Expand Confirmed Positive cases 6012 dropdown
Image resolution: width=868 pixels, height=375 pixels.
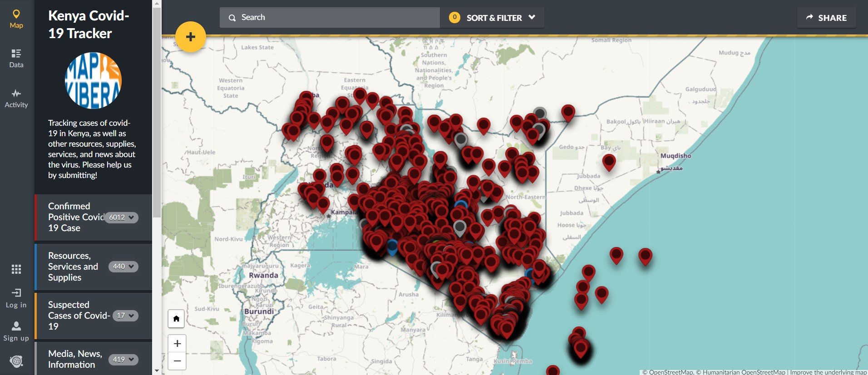point(122,217)
